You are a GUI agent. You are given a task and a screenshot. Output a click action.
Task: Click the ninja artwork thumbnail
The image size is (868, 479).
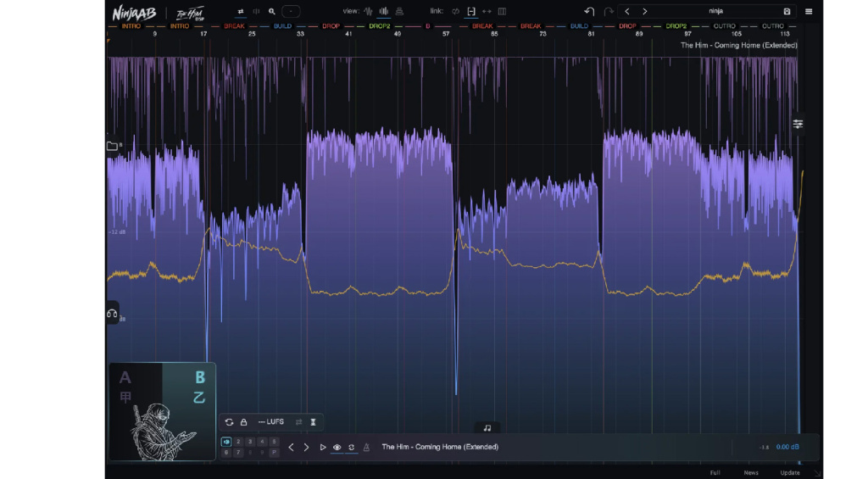click(162, 432)
